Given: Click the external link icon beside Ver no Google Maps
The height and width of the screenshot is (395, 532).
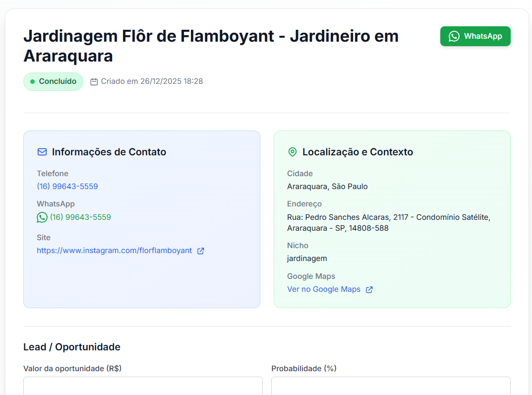Looking at the screenshot, I should (369, 289).
